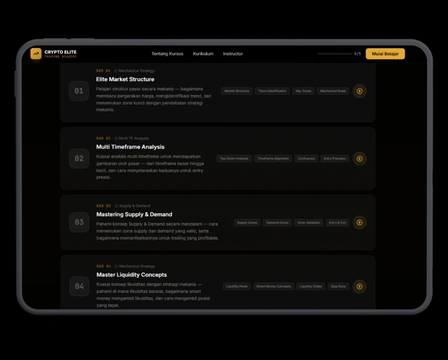
Task: Click the Supply & Demand category label
Action: (135, 206)
